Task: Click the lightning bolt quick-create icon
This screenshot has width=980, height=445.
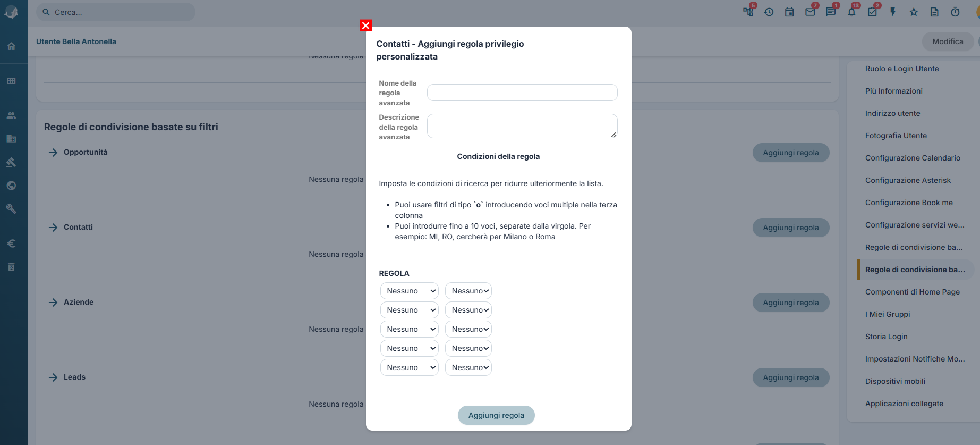Action: click(893, 12)
